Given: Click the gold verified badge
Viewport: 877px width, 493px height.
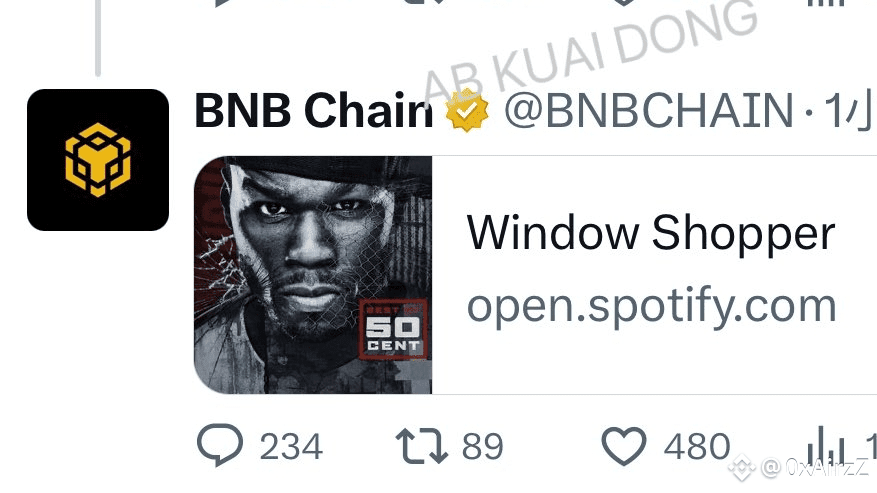Looking at the screenshot, I should pos(467,110).
